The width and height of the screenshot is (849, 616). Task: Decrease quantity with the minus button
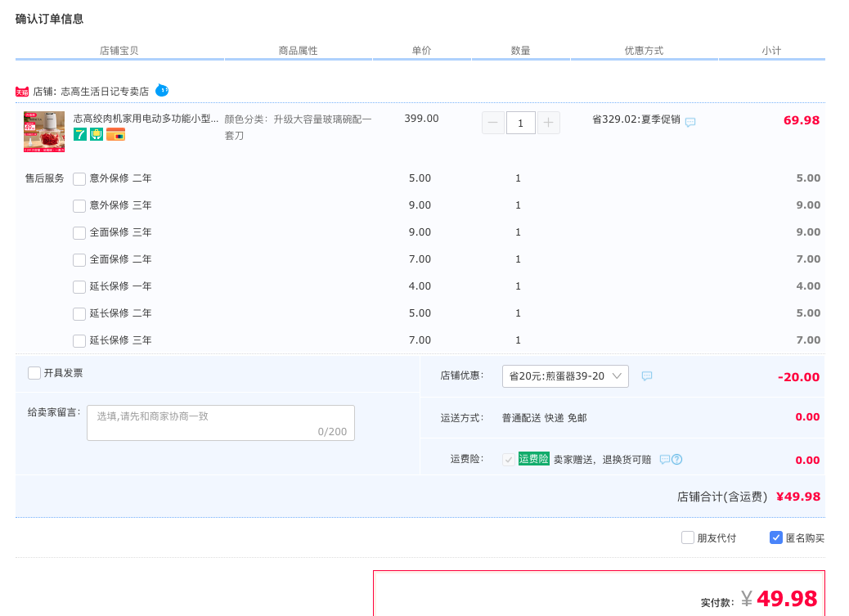coord(492,123)
